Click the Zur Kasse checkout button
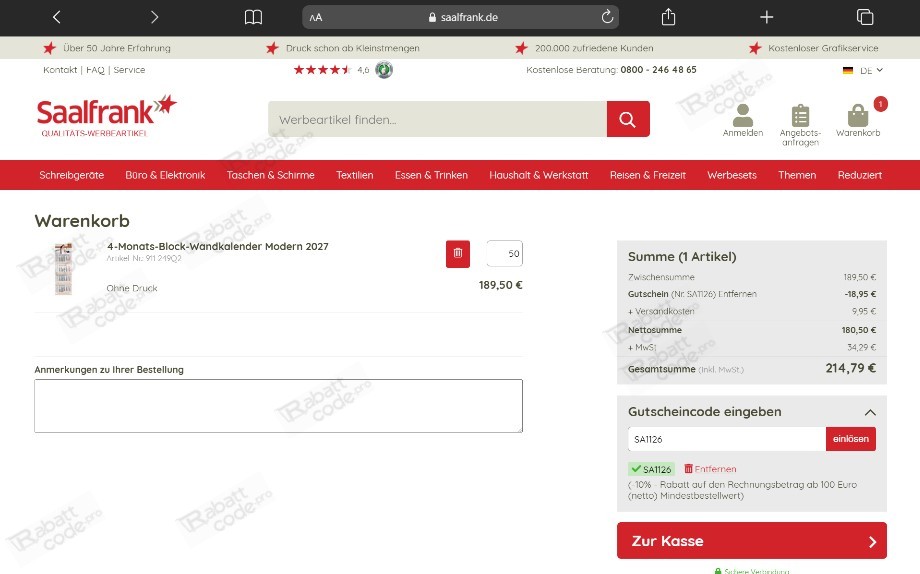920x574 pixels. click(x=752, y=541)
